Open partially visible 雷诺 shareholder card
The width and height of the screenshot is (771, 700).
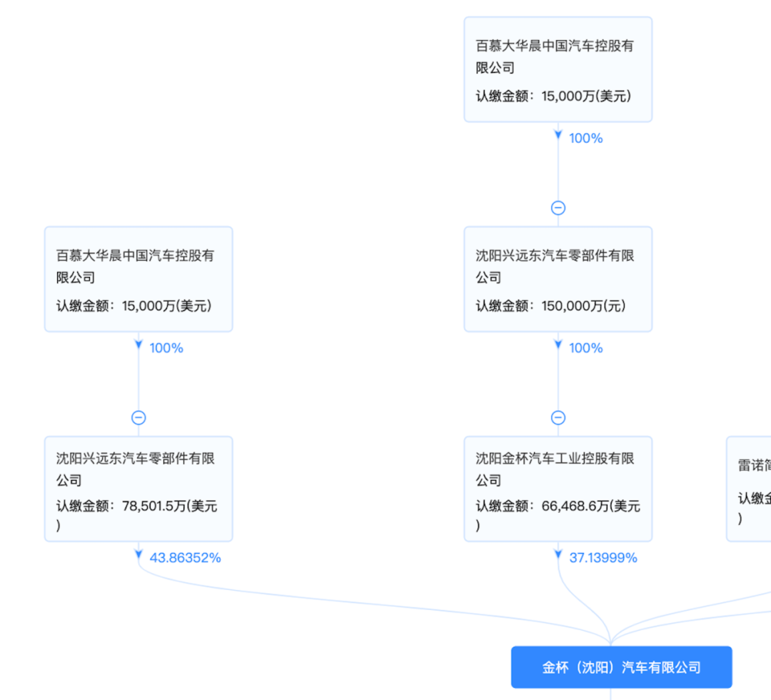(749, 489)
